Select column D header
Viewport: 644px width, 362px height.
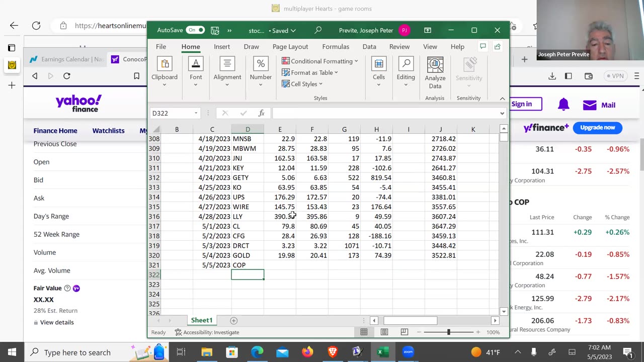(248, 129)
